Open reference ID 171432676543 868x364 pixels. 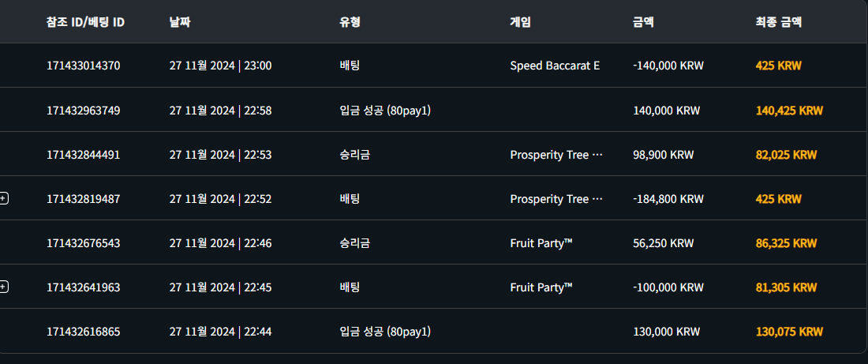(x=83, y=243)
